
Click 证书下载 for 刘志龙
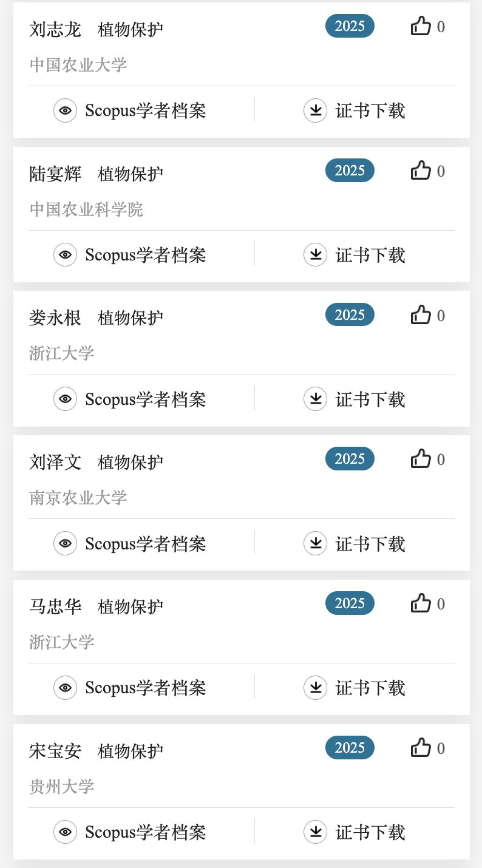tap(370, 110)
